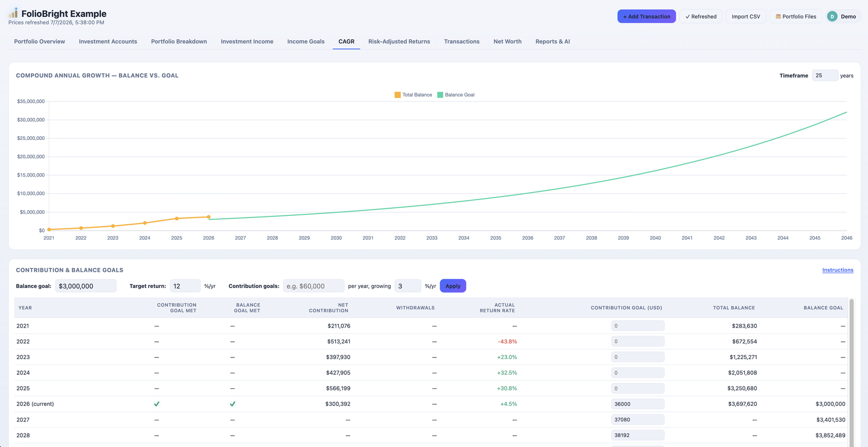The image size is (868, 447).
Task: Edit 2027 contribution goal value 37080
Action: click(x=637, y=420)
